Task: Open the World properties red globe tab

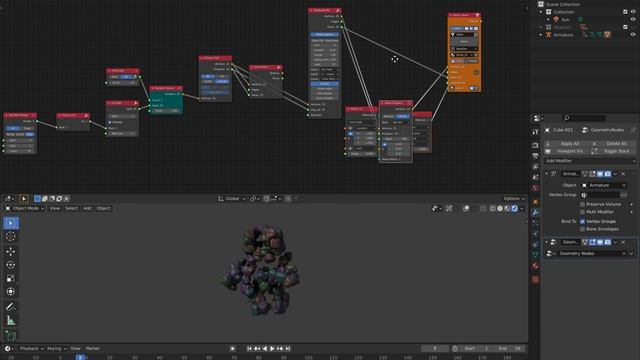Action: tap(536, 188)
